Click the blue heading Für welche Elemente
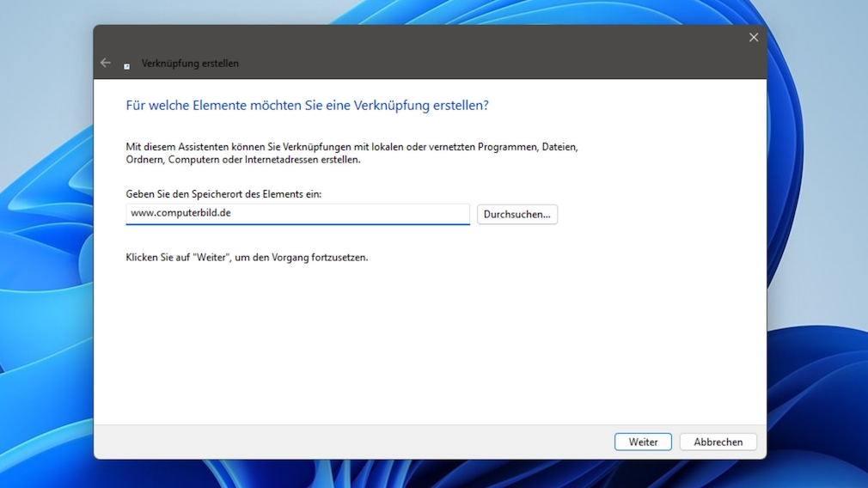 [x=307, y=106]
